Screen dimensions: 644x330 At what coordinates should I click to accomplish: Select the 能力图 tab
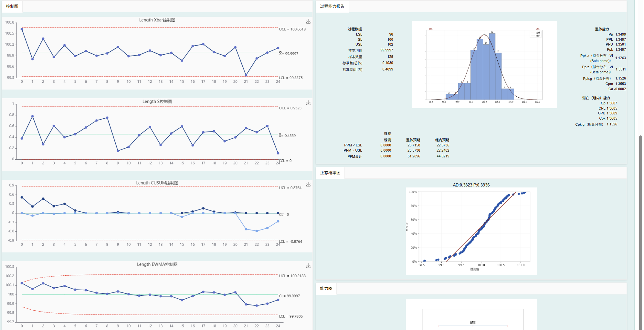pos(326,288)
